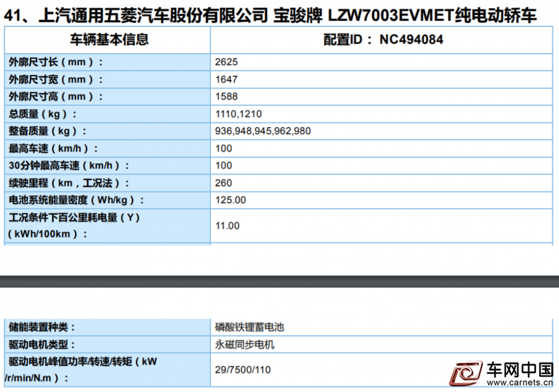Viewport: 559px width, 392px height.
Task: Open the www.carnets.cn link text
Action: tap(520, 382)
